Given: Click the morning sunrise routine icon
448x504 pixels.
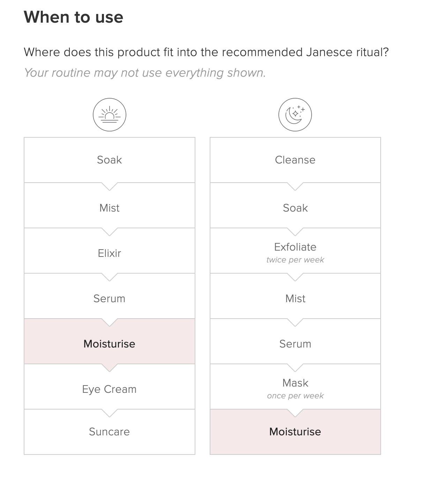Looking at the screenshot, I should [110, 115].
